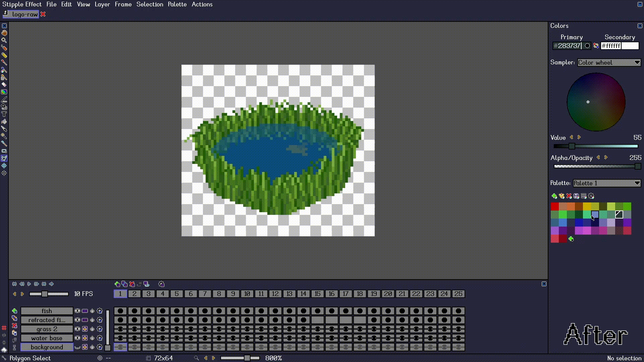Toggle visibility of the grass 2 layer
Viewport: 644px width, 362px height.
point(77,329)
